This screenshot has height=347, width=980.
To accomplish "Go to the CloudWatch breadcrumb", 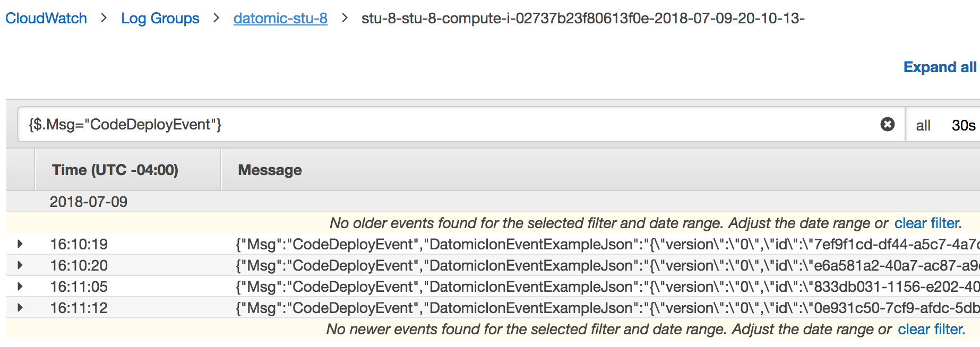I will (46, 18).
